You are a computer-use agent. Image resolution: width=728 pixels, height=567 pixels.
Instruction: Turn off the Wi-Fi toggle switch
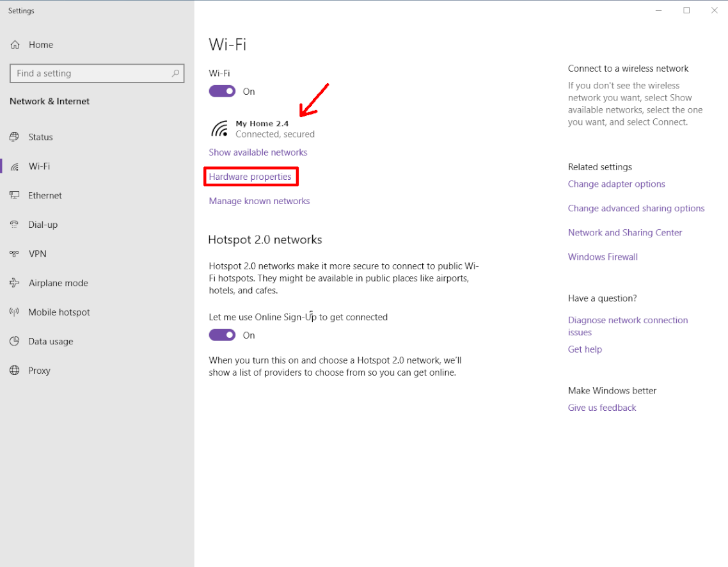click(222, 92)
